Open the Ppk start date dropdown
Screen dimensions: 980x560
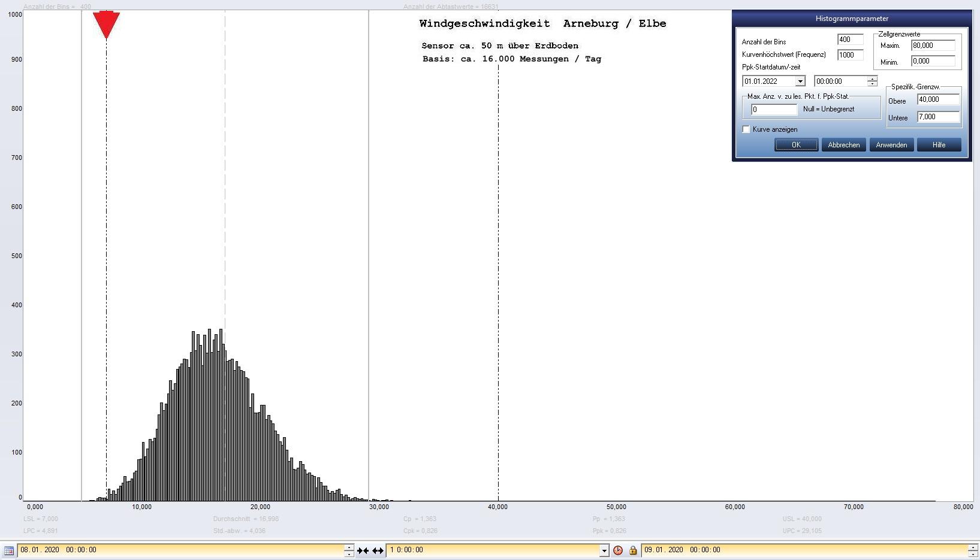pyautogui.click(x=800, y=81)
